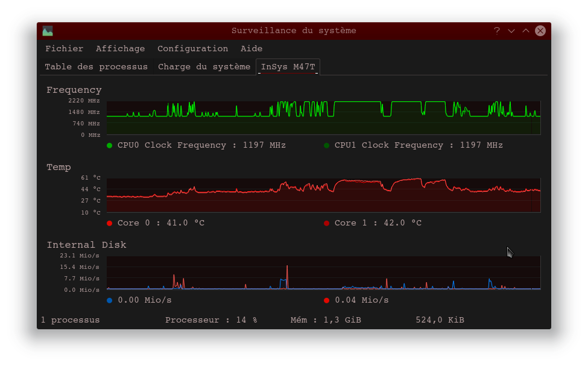The height and width of the screenshot is (366, 588).
Task: Click the 7.7 Mio/s axis label
Action: click(x=82, y=279)
